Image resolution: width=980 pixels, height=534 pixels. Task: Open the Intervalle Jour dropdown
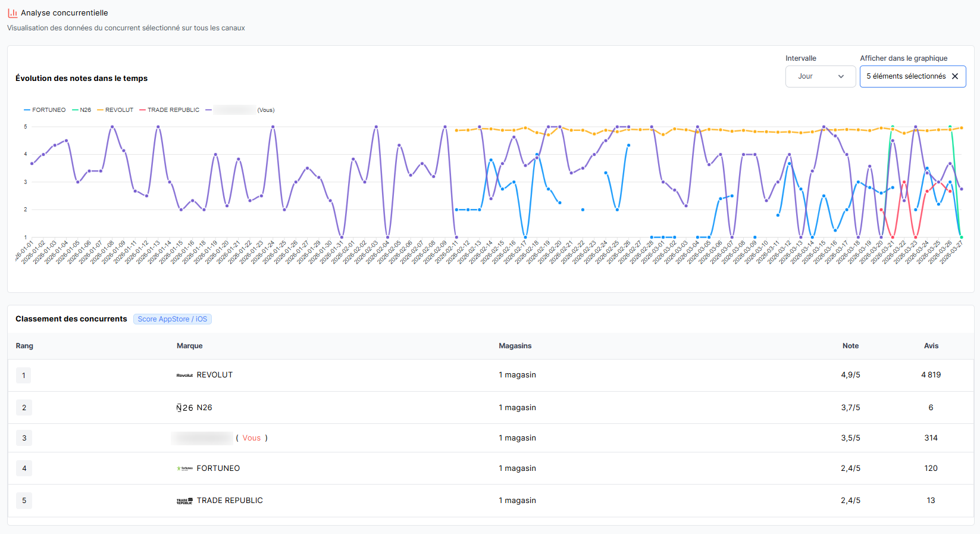[x=820, y=76]
